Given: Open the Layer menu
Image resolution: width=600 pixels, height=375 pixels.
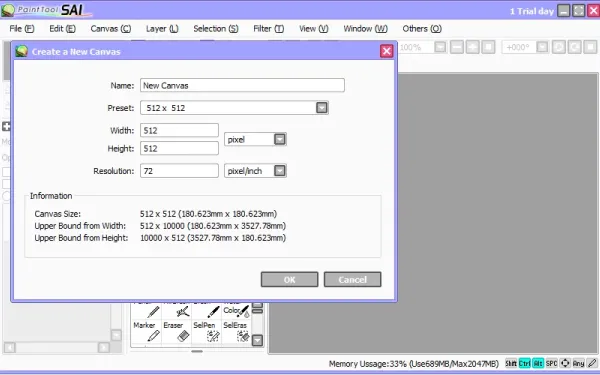Looking at the screenshot, I should coord(162,29).
